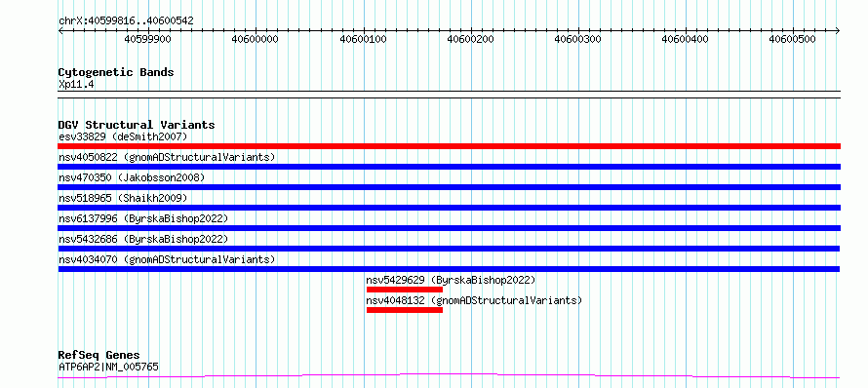Open nsv470350 (Jakobsson2008) label
The width and height of the screenshot is (868, 388).
132,177
